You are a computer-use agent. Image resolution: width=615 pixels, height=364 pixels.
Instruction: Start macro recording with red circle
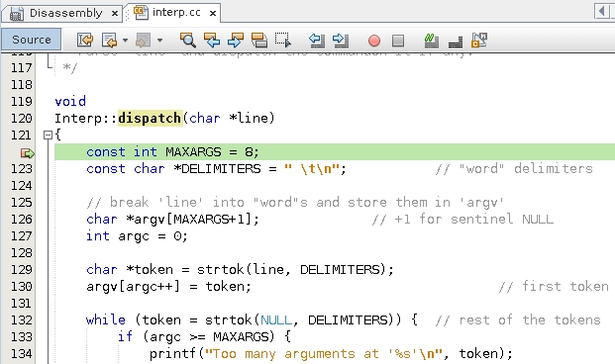tap(374, 41)
